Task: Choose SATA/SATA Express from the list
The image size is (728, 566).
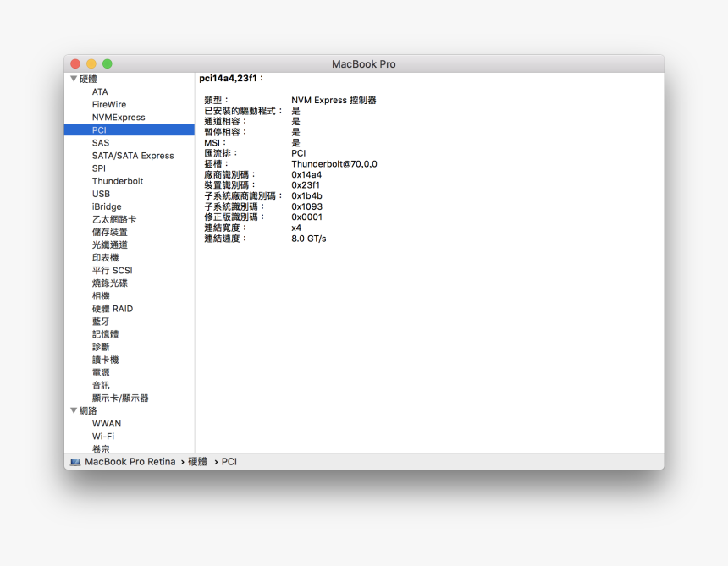Action: click(x=133, y=156)
